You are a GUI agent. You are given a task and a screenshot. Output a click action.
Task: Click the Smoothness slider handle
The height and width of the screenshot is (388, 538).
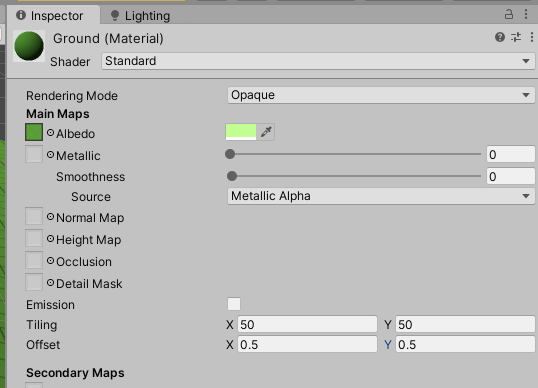[232, 176]
